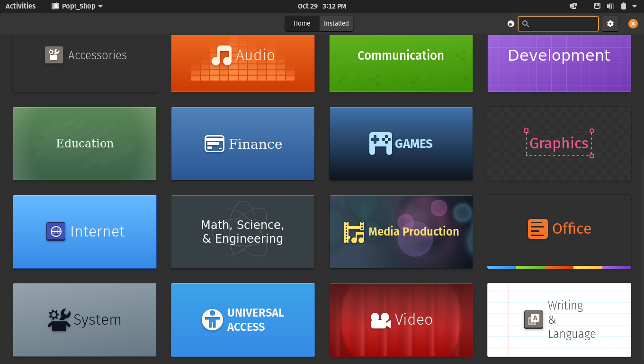Screen dimensions: 644x364
Task: Focus the search input field
Action: [x=558, y=24]
